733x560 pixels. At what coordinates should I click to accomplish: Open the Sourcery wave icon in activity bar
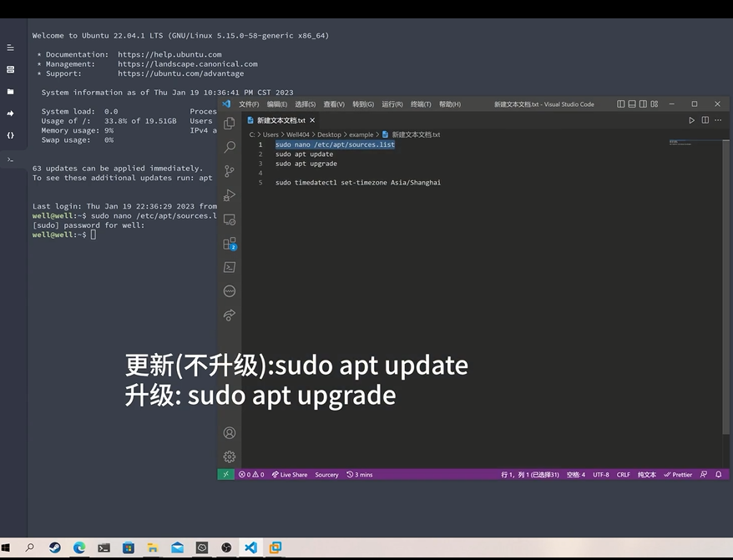[x=229, y=291]
